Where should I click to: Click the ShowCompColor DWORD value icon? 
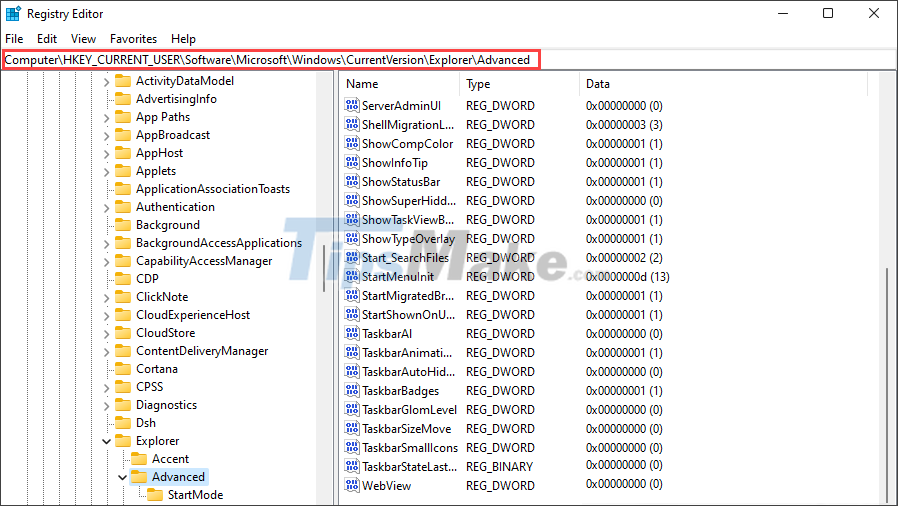[352, 143]
